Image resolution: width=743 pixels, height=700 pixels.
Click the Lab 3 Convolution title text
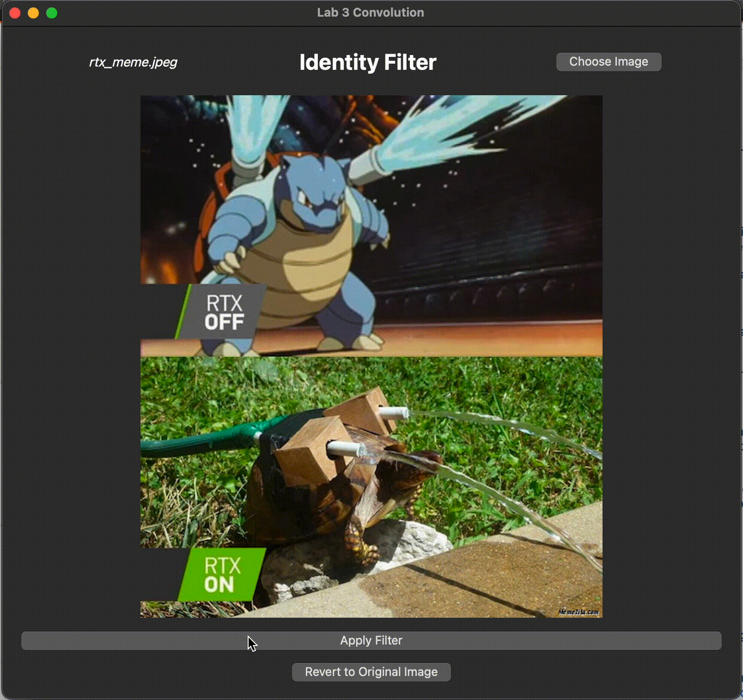coord(371,12)
